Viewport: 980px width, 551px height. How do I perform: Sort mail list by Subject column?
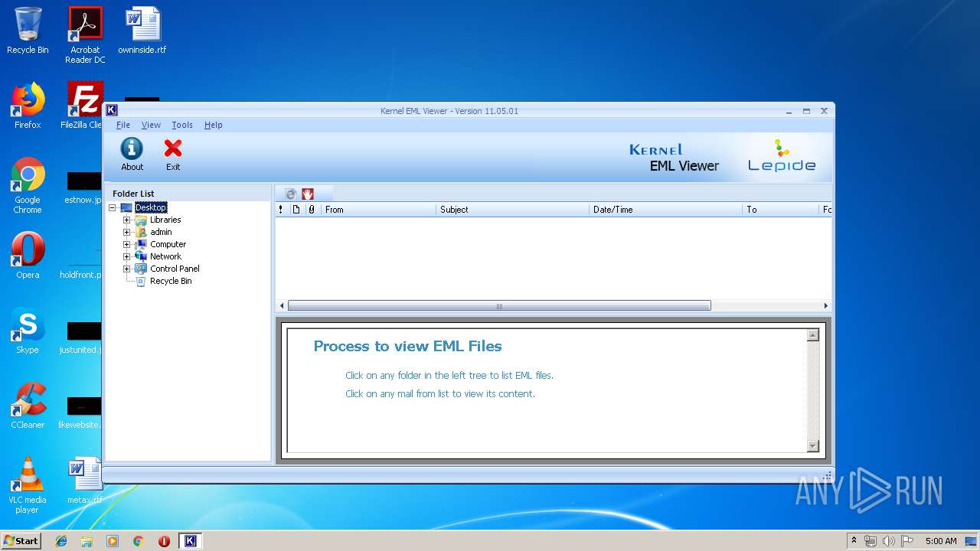(x=512, y=209)
